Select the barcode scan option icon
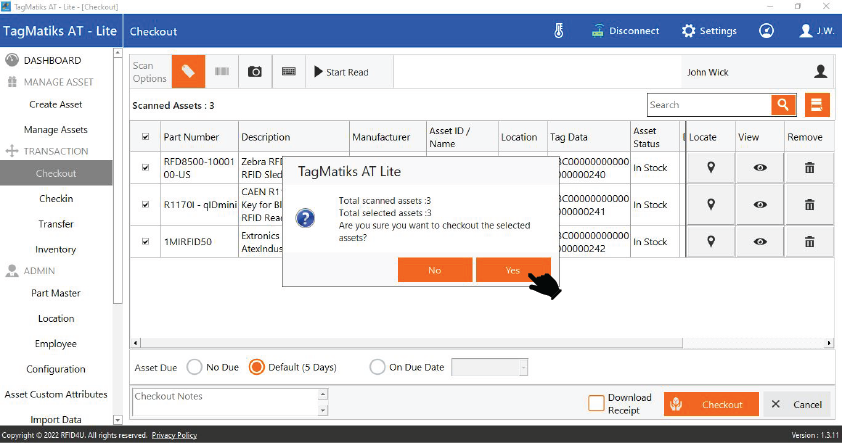 click(221, 72)
